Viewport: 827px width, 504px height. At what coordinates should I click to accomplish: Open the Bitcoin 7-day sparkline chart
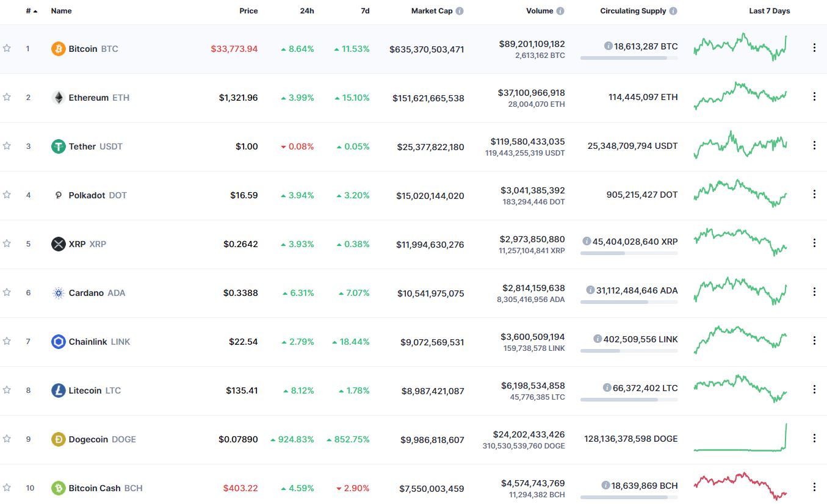pyautogui.click(x=740, y=47)
